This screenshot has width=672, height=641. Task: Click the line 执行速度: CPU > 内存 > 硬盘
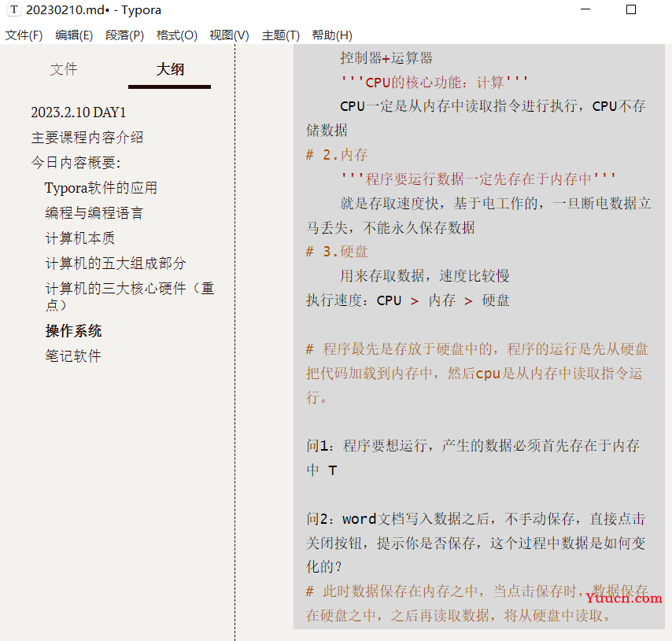tap(408, 300)
